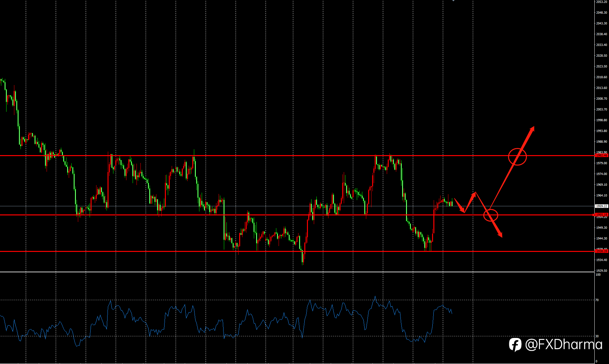Click the RSI scale label 70
This screenshot has width=609, height=364.
tap(597, 300)
